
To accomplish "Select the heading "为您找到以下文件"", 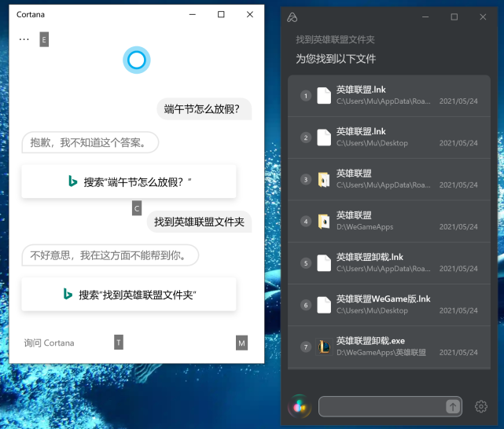I will [x=336, y=59].
